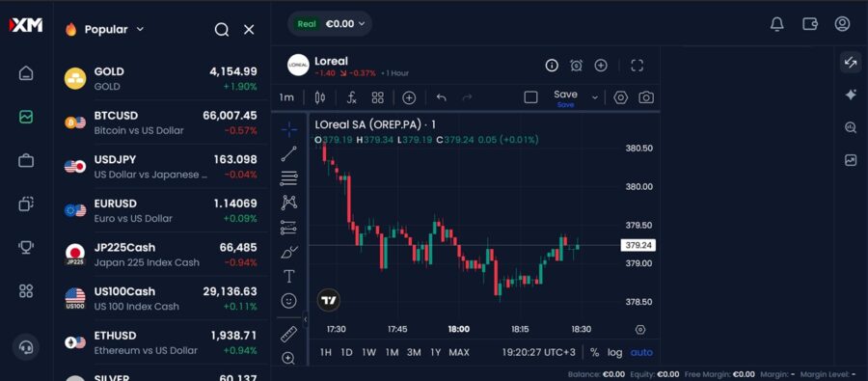Open the emoji icons tool
868x381 pixels.
click(x=289, y=301)
